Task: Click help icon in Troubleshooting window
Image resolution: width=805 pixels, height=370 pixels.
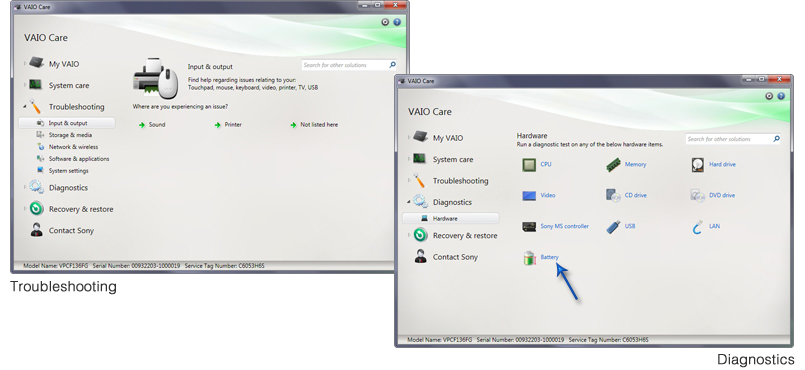Action: [x=397, y=22]
